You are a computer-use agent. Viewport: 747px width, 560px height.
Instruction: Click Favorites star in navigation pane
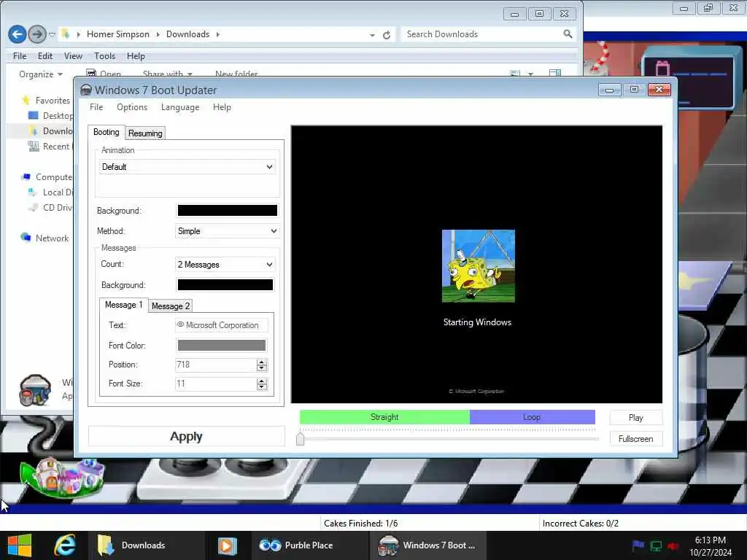point(26,101)
